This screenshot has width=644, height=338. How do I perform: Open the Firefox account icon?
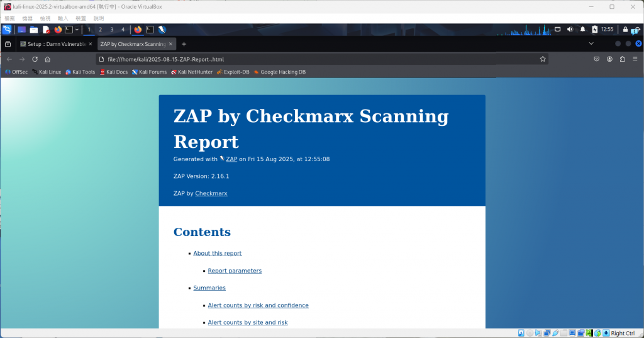pos(609,59)
